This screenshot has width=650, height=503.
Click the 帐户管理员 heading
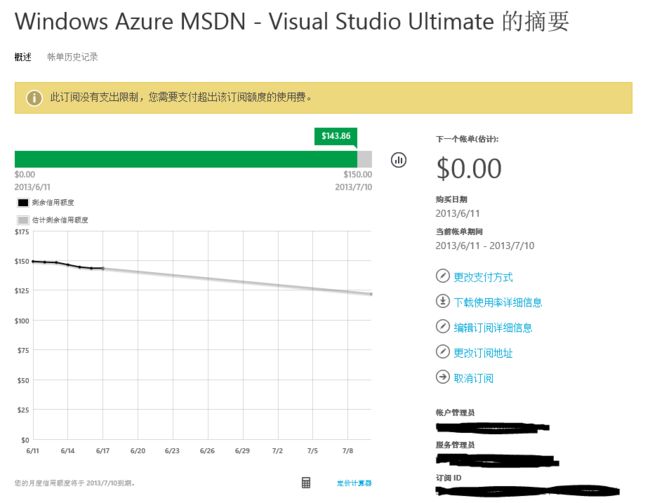pyautogui.click(x=455, y=413)
